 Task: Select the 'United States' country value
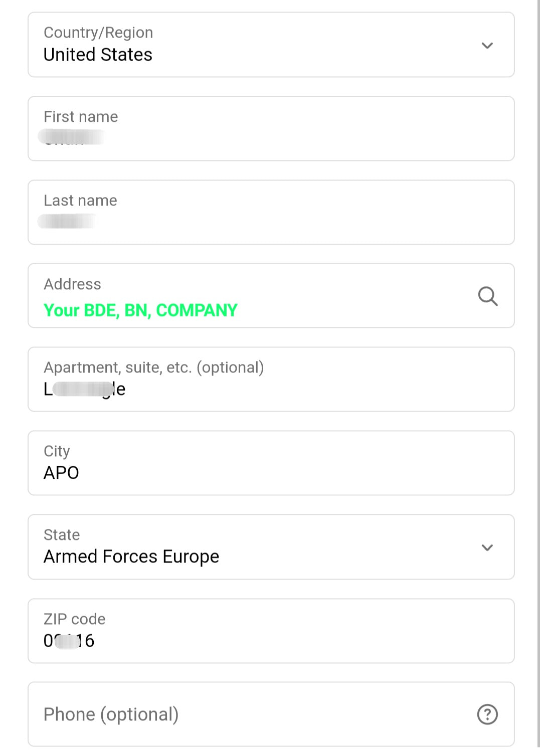98,55
